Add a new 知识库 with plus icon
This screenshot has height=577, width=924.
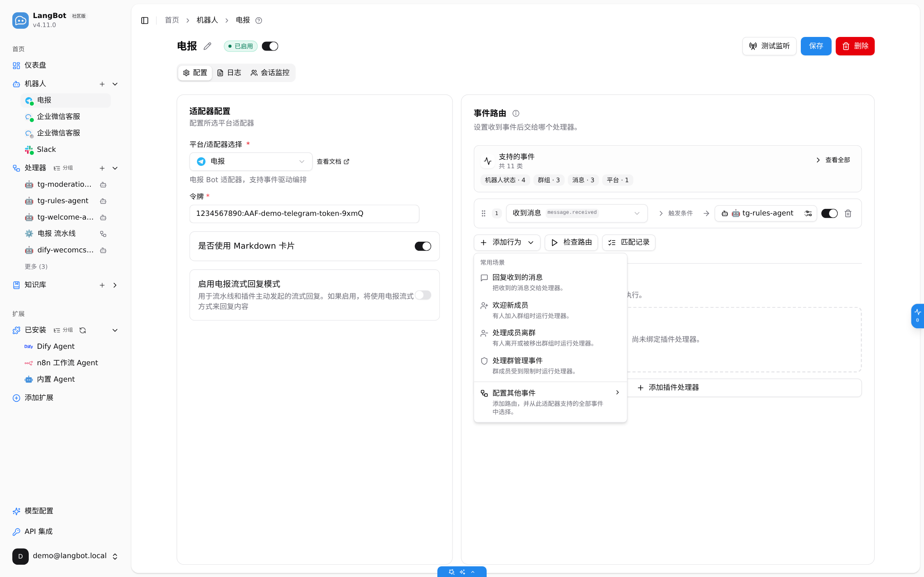click(102, 285)
